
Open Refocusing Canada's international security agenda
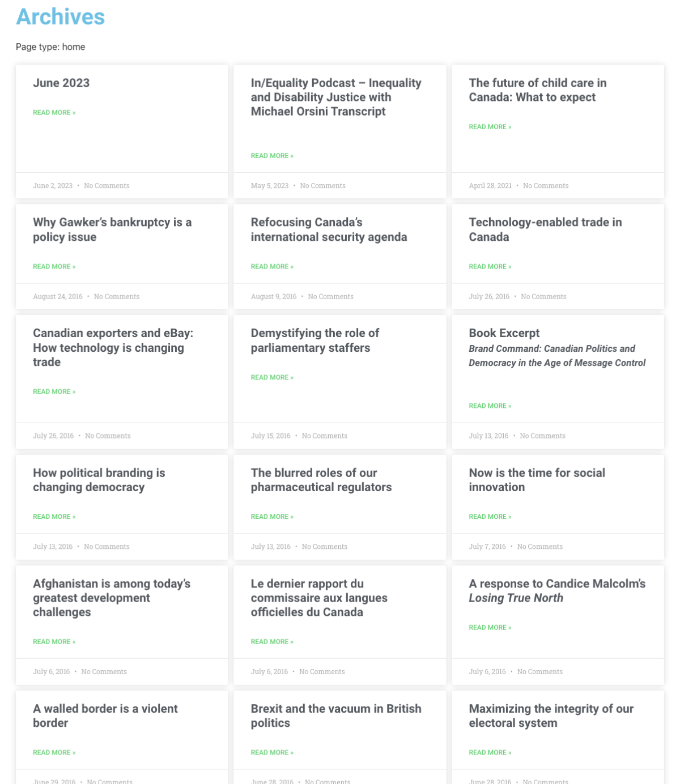329,229
